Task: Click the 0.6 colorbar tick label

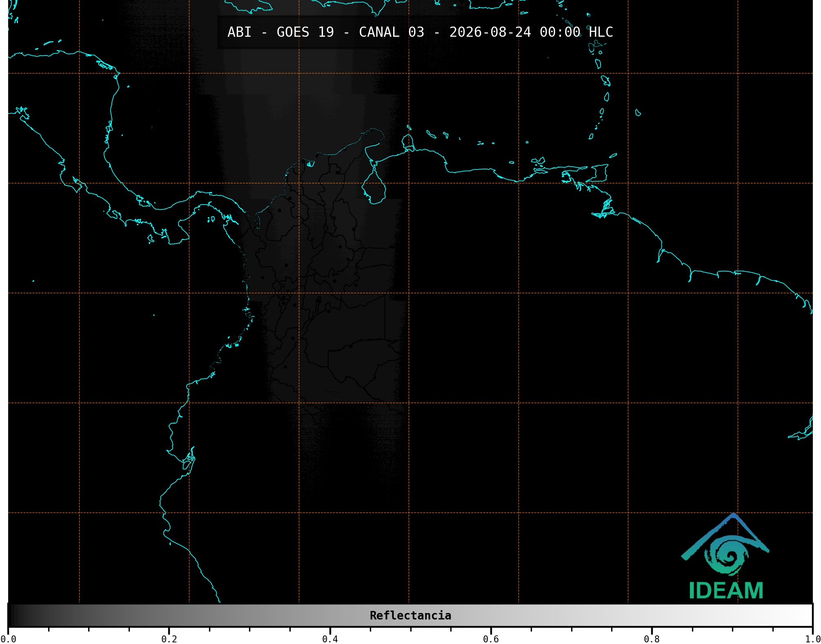Action: [491, 639]
